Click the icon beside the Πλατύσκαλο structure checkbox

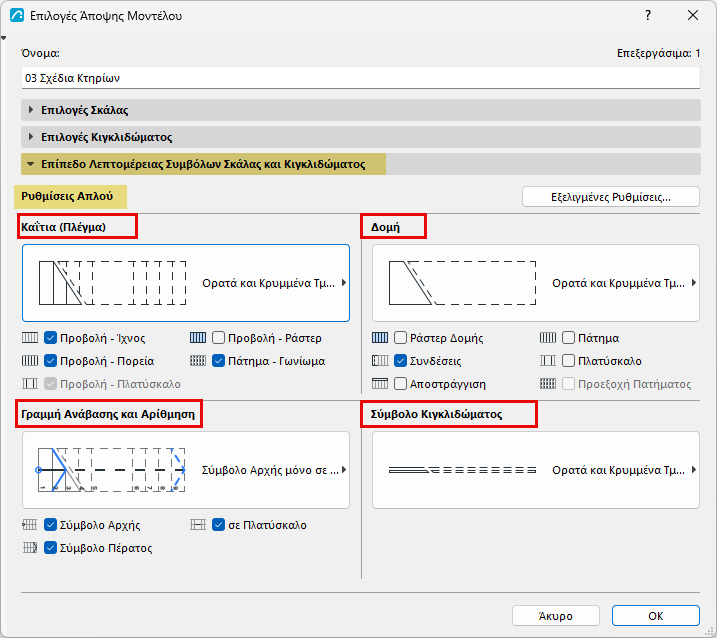pos(548,361)
